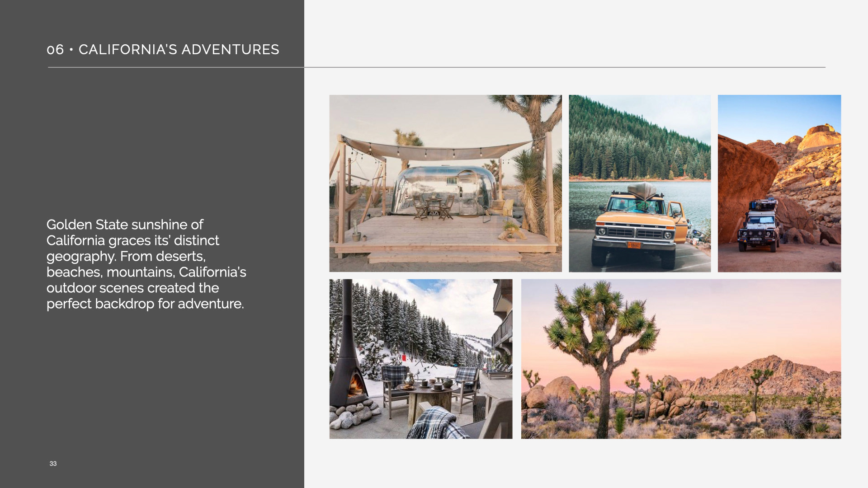Select the Land Rover red rocks photo
This screenshot has height=488, width=868.
click(x=779, y=183)
